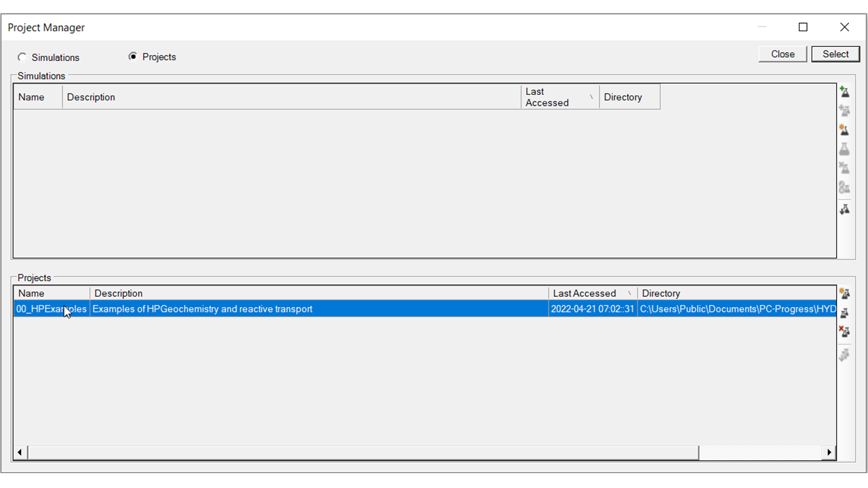Click the projects Description column header
Viewport: 868px width, 488px height.
coord(319,293)
